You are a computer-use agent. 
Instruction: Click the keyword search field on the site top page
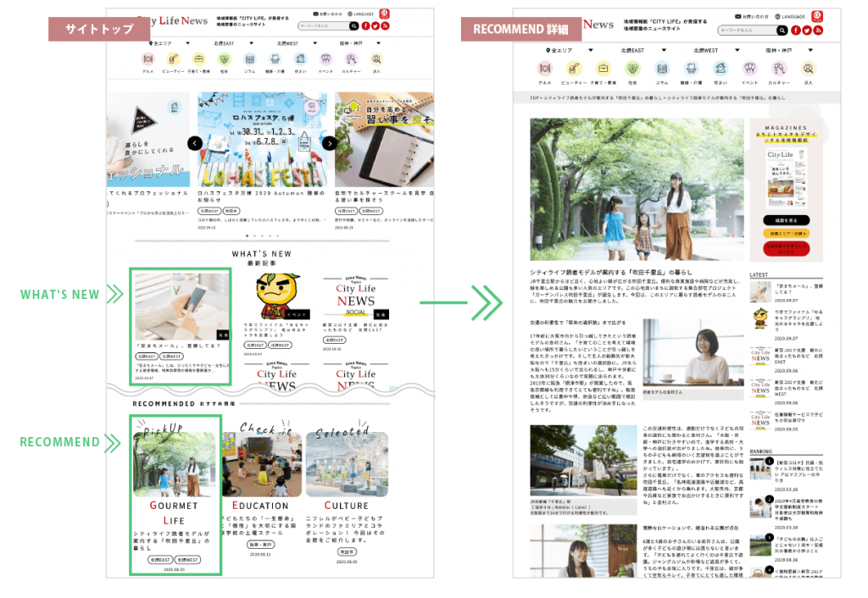[323, 26]
